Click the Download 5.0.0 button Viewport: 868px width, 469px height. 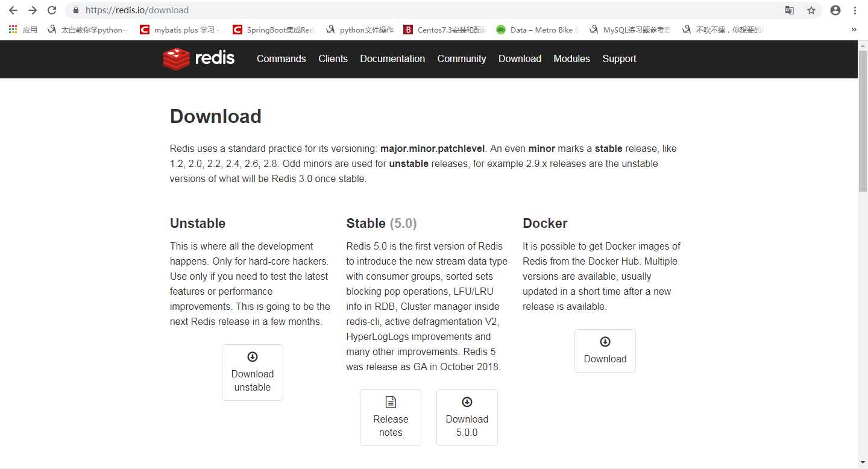[467, 418]
